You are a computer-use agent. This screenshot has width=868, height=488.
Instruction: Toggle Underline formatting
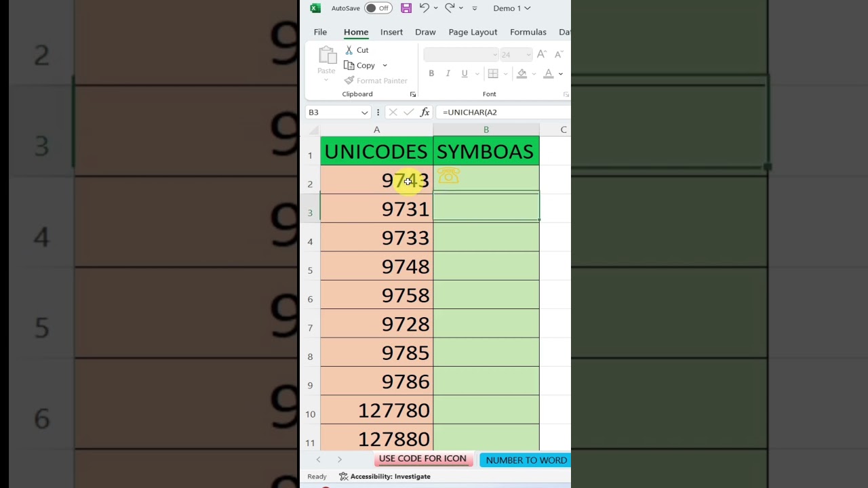(465, 73)
